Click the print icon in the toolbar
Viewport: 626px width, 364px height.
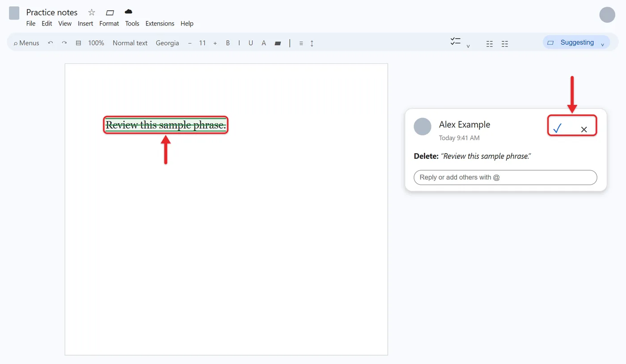coord(78,43)
